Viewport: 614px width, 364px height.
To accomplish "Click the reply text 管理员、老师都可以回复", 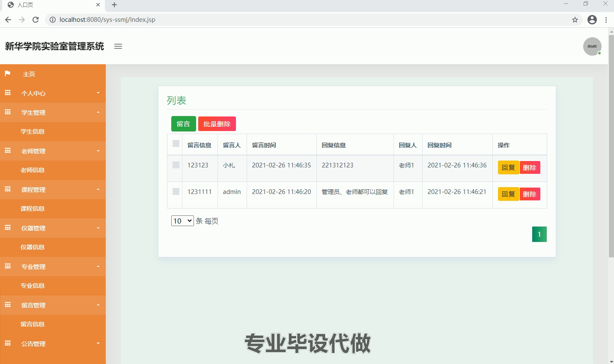I will [355, 192].
